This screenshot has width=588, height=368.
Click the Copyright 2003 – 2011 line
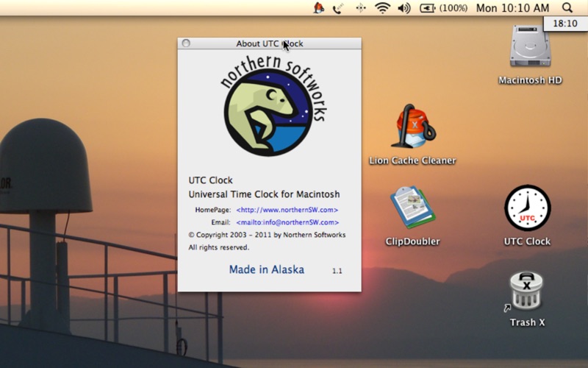pyautogui.click(x=267, y=235)
